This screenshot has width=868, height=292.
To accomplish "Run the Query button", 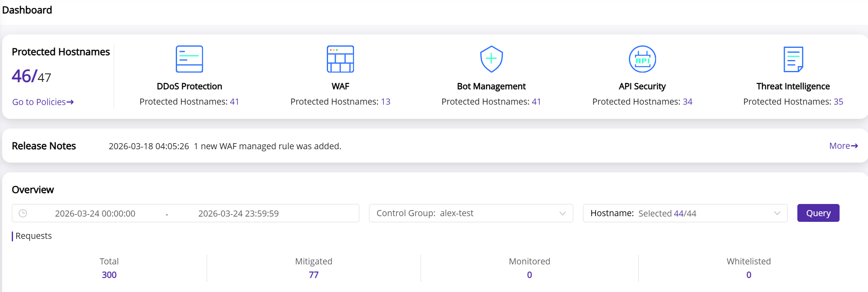I will (x=818, y=213).
